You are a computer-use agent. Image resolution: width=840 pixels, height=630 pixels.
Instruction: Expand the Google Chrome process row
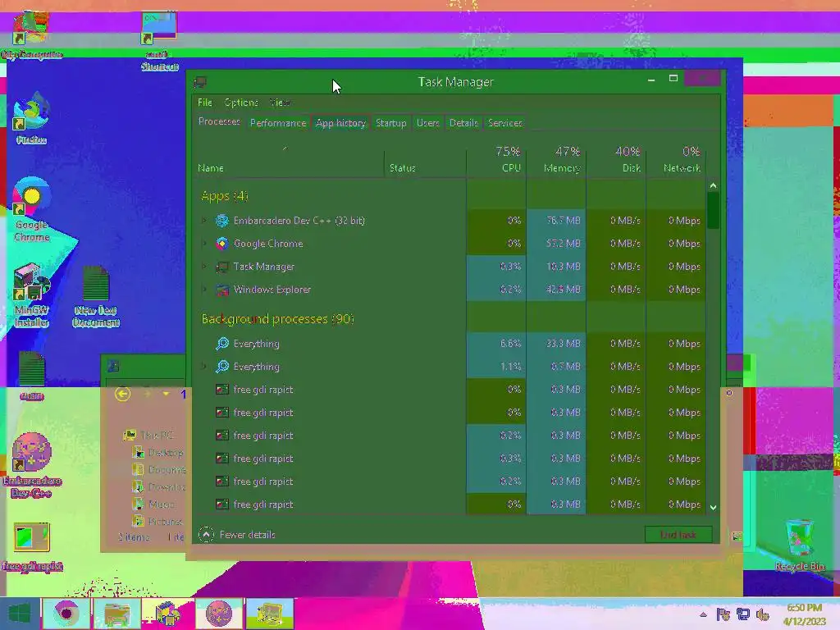click(204, 243)
